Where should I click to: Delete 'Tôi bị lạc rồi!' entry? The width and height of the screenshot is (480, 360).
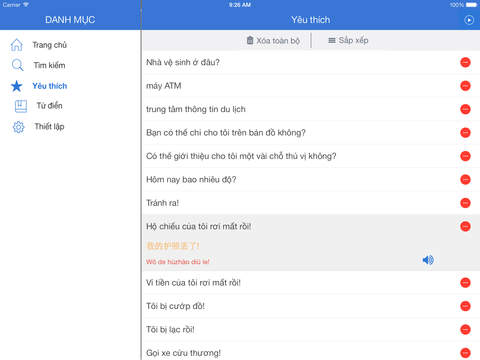click(465, 329)
